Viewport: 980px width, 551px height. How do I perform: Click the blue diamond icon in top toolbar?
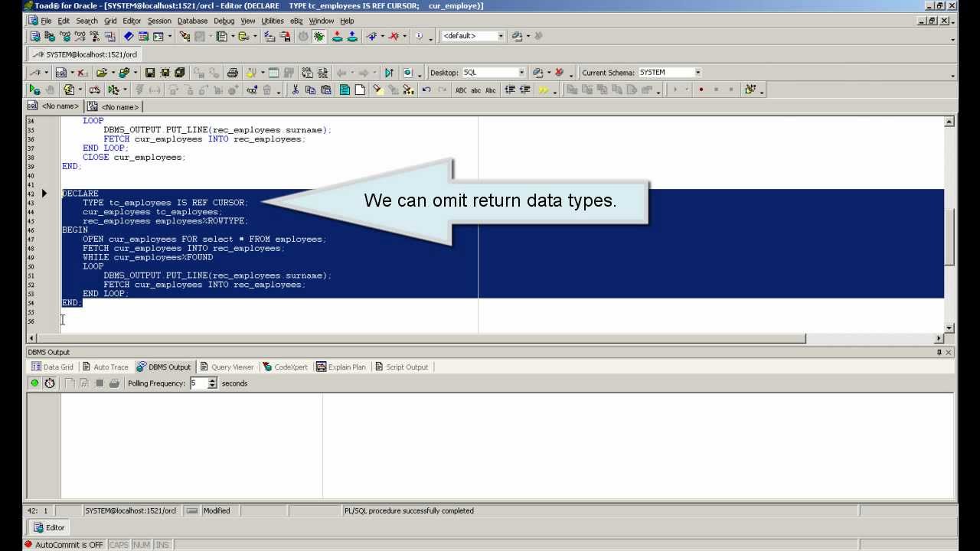129,36
